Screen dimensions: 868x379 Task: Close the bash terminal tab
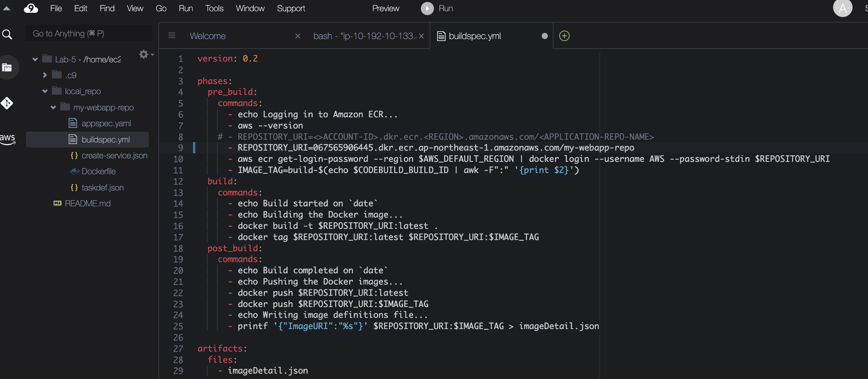click(x=422, y=36)
